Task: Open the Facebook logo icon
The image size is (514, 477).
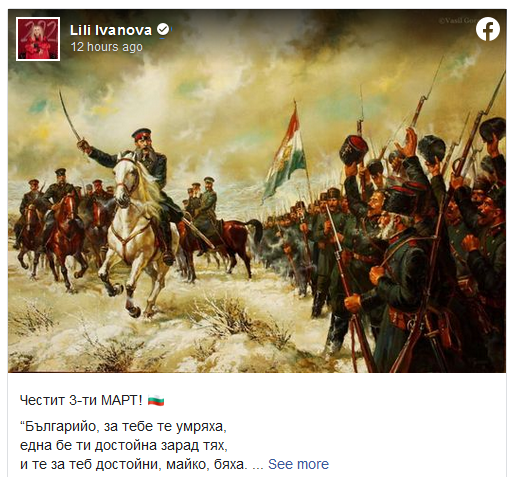Action: coord(488,29)
